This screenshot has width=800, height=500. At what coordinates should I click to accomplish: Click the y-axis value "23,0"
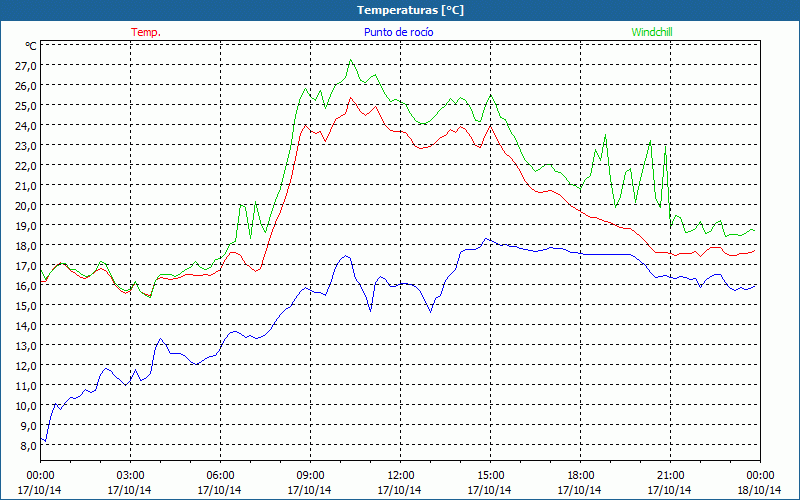27,145
